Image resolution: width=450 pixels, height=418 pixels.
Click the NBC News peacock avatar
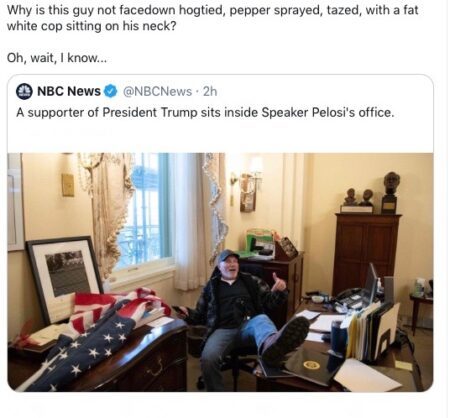click(24, 91)
